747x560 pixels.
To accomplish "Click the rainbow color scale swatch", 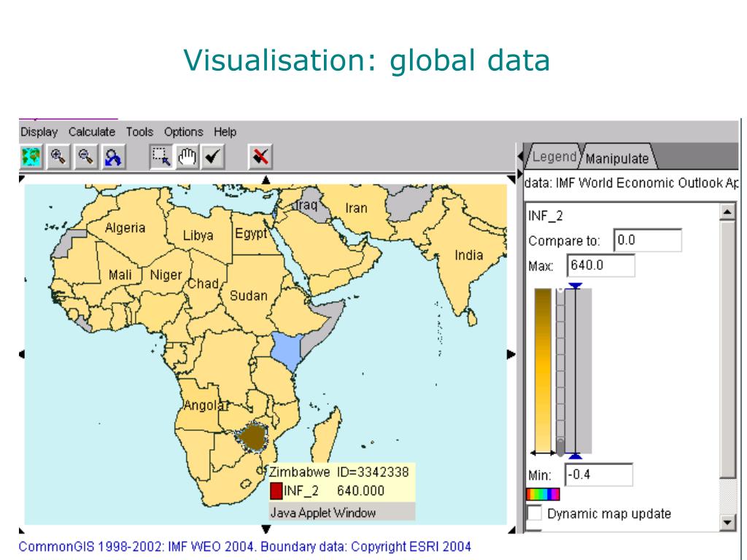I will point(543,494).
